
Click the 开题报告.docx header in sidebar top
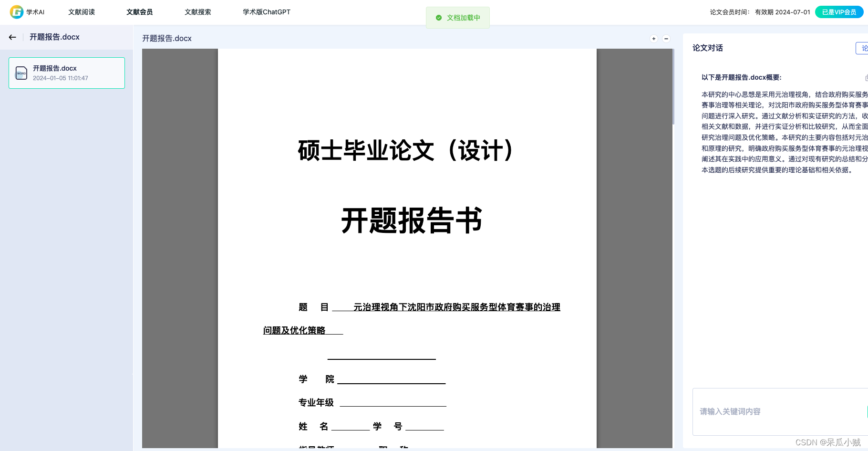pos(54,37)
